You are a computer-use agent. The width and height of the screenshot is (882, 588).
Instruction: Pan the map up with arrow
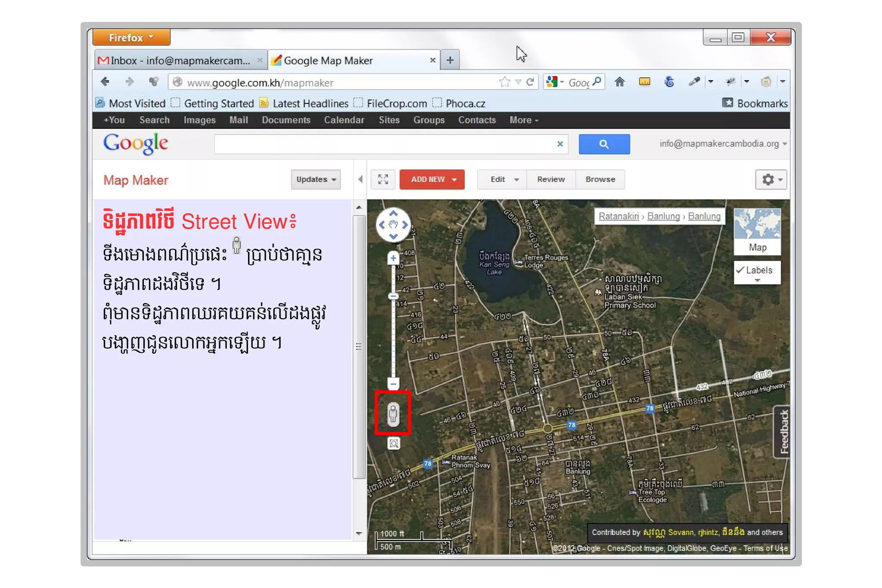click(x=393, y=214)
